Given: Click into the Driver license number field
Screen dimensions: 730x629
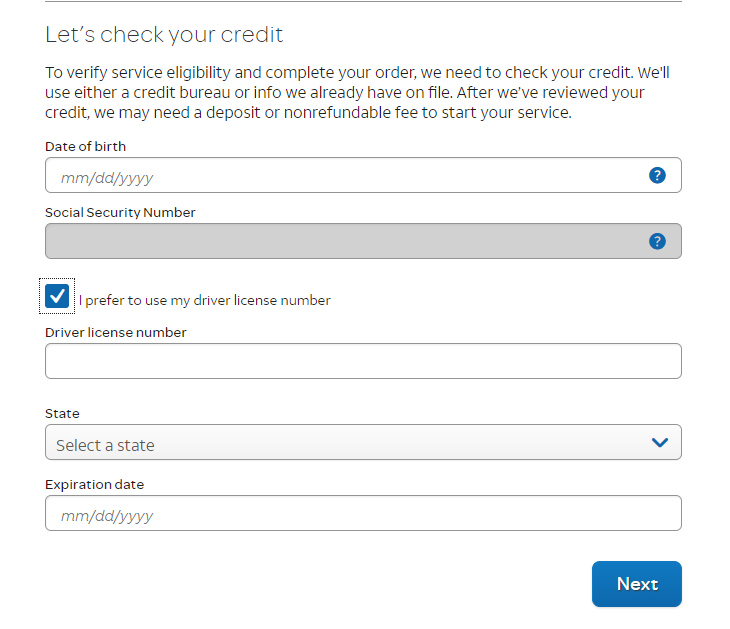Looking at the screenshot, I should coord(363,361).
